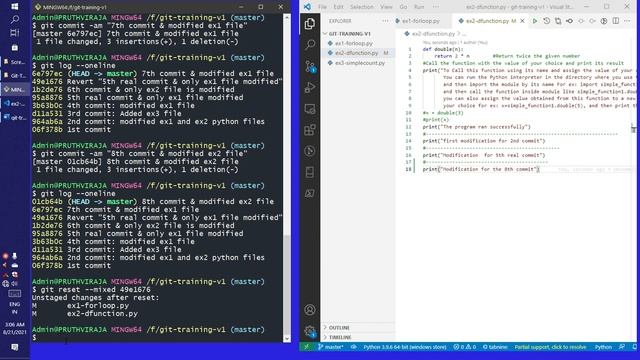The height and width of the screenshot is (360, 640).
Task: Click the Windows Start button
Action: click(x=15, y=7)
